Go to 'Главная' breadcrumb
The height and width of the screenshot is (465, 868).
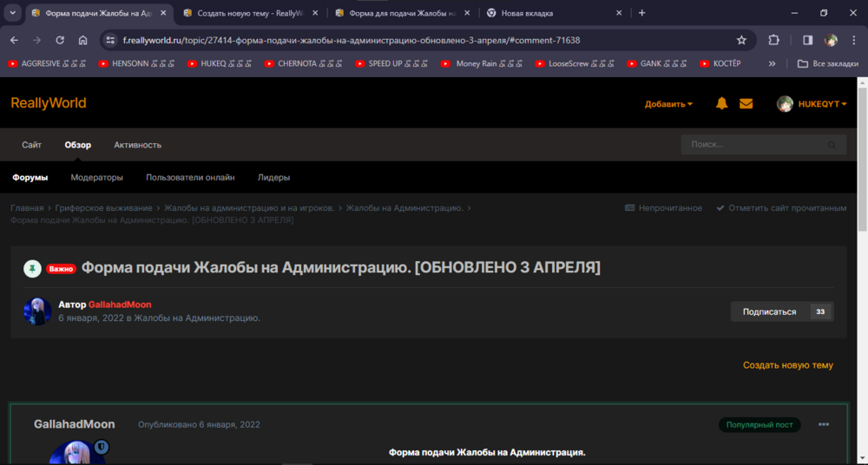click(27, 208)
